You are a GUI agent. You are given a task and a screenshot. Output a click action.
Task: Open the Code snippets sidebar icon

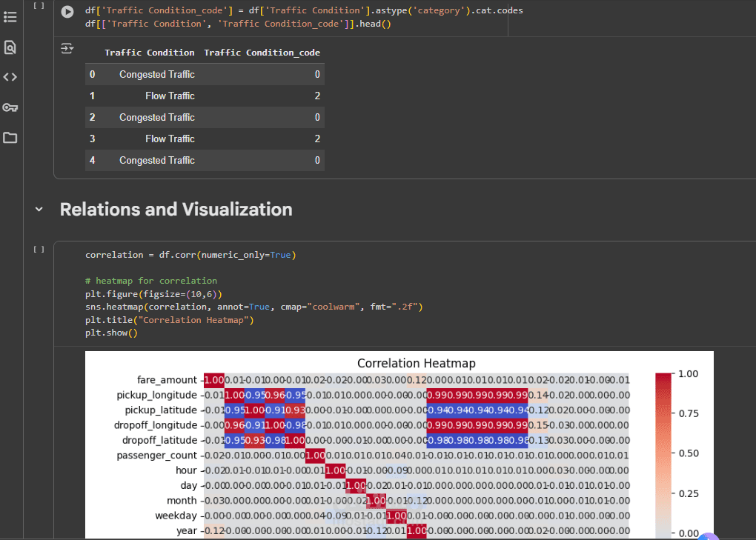pyautogui.click(x=10, y=77)
